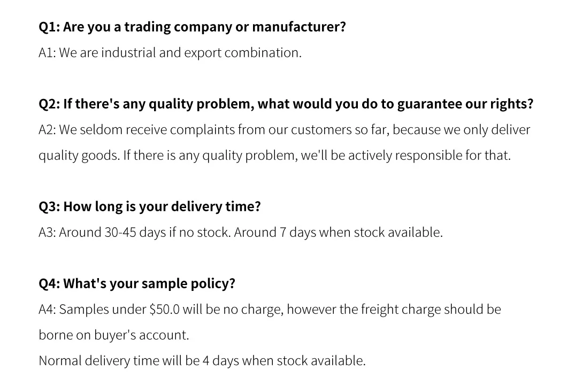This screenshot has width=567, height=392.
Task: Click the "$50.0" amount in A4
Action: click(x=164, y=310)
